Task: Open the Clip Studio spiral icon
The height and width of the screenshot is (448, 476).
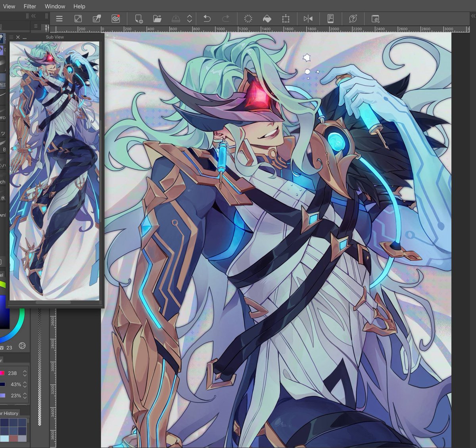Action: point(115,19)
